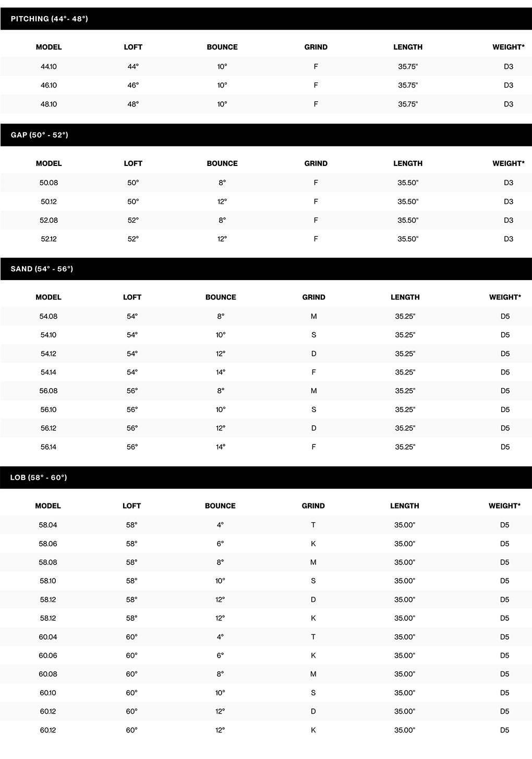Select the 60.10 model entry
Screen dimensions: 532x759
48,693
